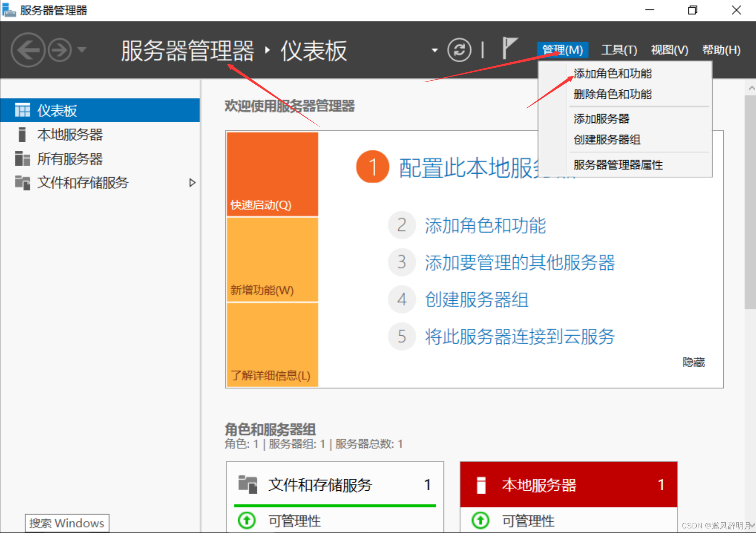Click the 添加要管理的其他服务器 link
The height and width of the screenshot is (533, 756).
[x=520, y=263]
